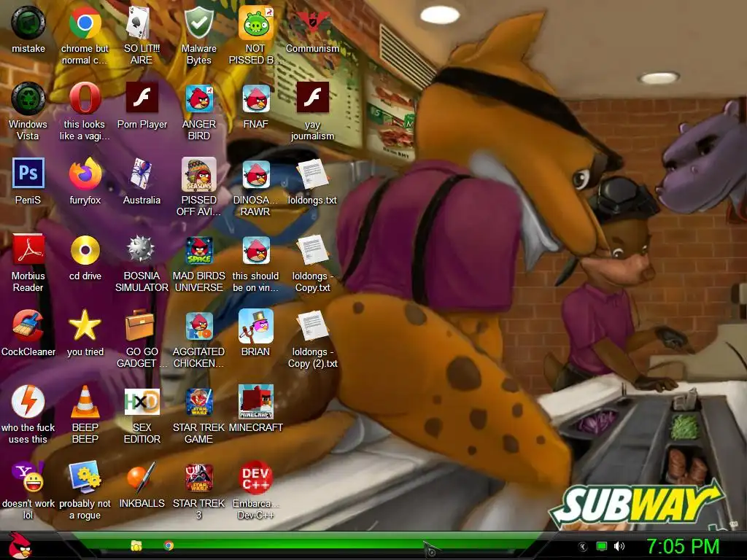Open the blue Ps Photoshop shortcut

[x=28, y=173]
